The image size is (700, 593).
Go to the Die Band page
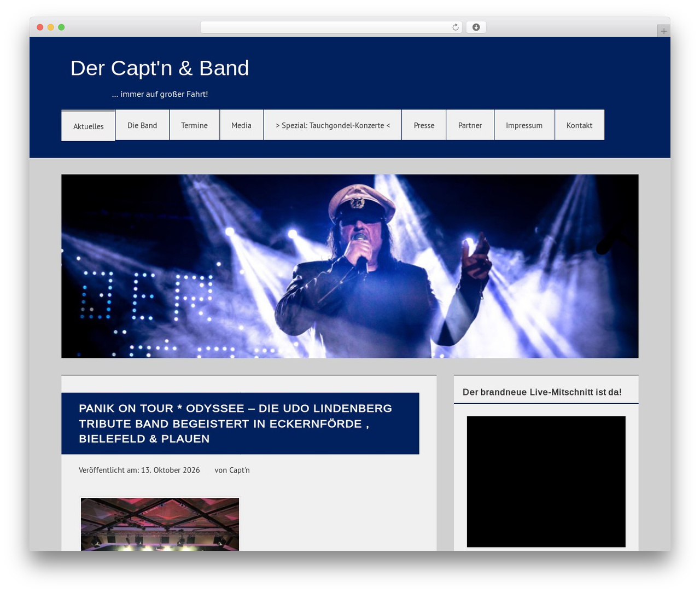[142, 125]
